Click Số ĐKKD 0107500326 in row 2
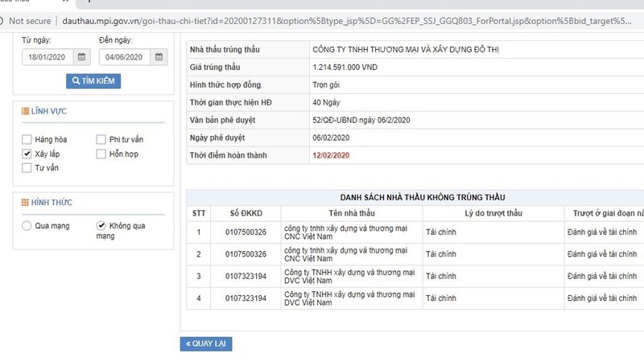The width and height of the screenshot is (644, 362). (246, 254)
